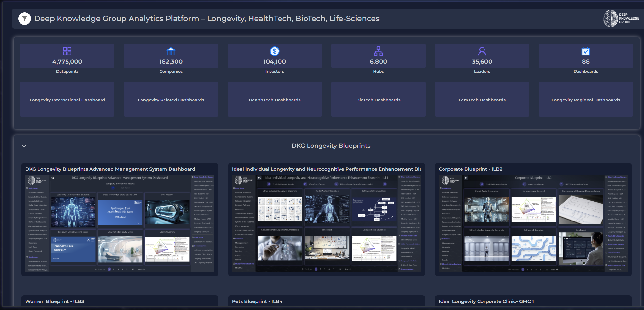Open Longevity Related Dashboards
This screenshot has width=644, height=310.
pos(171,100)
